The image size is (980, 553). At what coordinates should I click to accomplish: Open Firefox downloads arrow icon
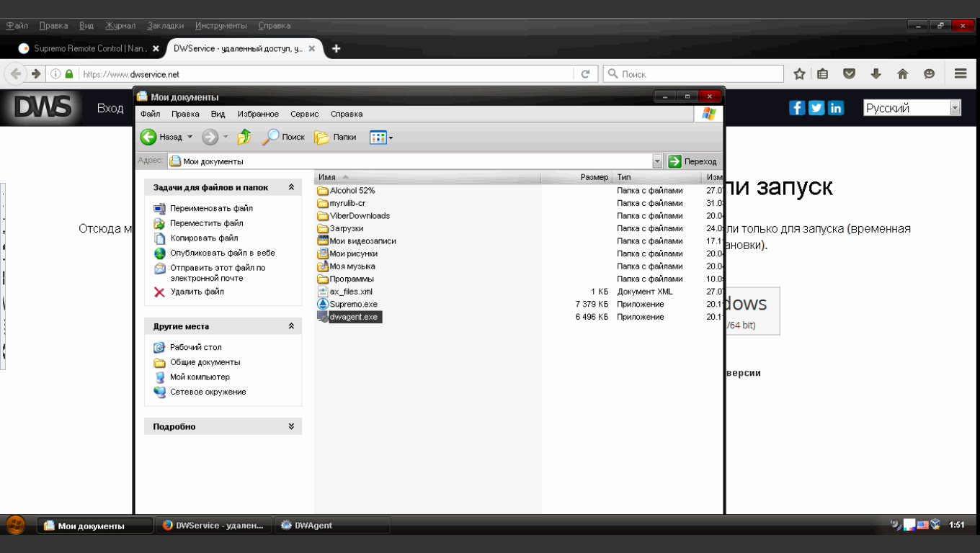[x=876, y=74]
